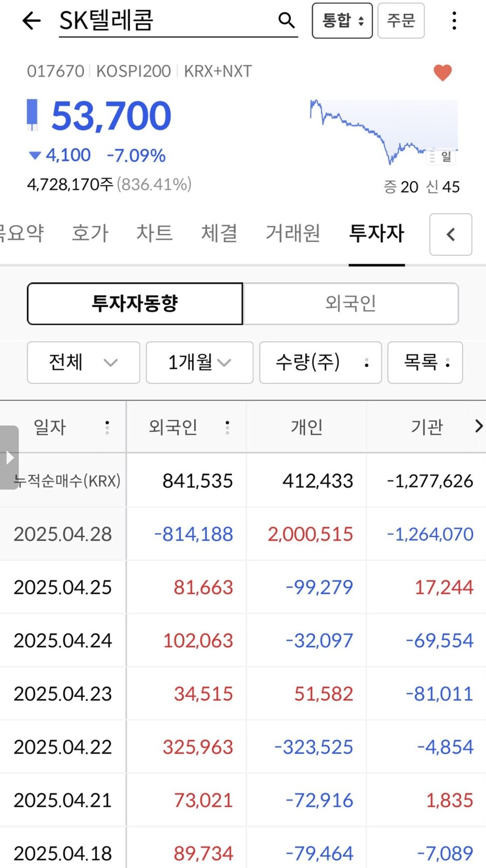Select the 투자자동향 display mode
This screenshot has width=486, height=868.
(x=134, y=303)
